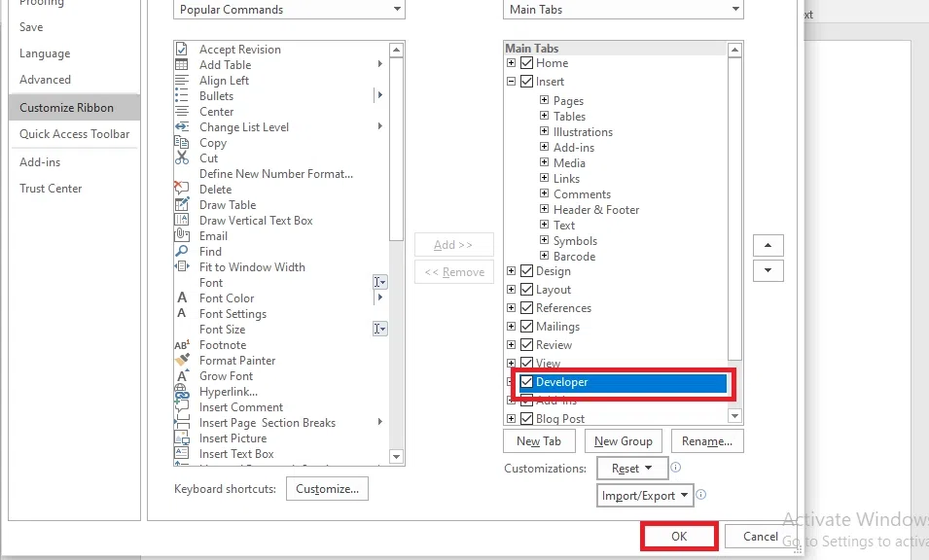This screenshot has height=560, width=929.
Task: Click the Accept Revision command icon
Action: pyautogui.click(x=181, y=50)
